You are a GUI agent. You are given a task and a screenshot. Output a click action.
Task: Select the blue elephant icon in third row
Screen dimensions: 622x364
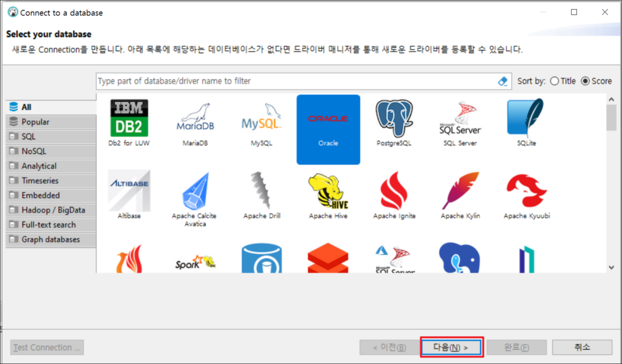pyautogui.click(x=459, y=258)
